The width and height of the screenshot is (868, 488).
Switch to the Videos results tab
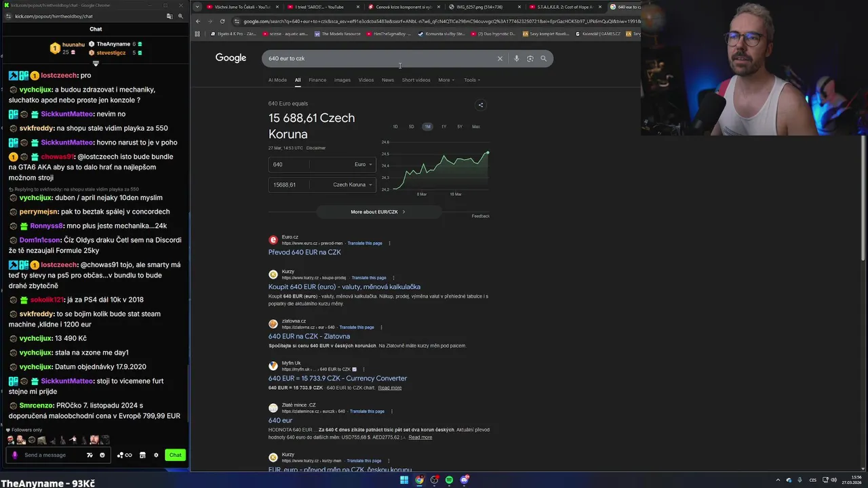pos(366,80)
